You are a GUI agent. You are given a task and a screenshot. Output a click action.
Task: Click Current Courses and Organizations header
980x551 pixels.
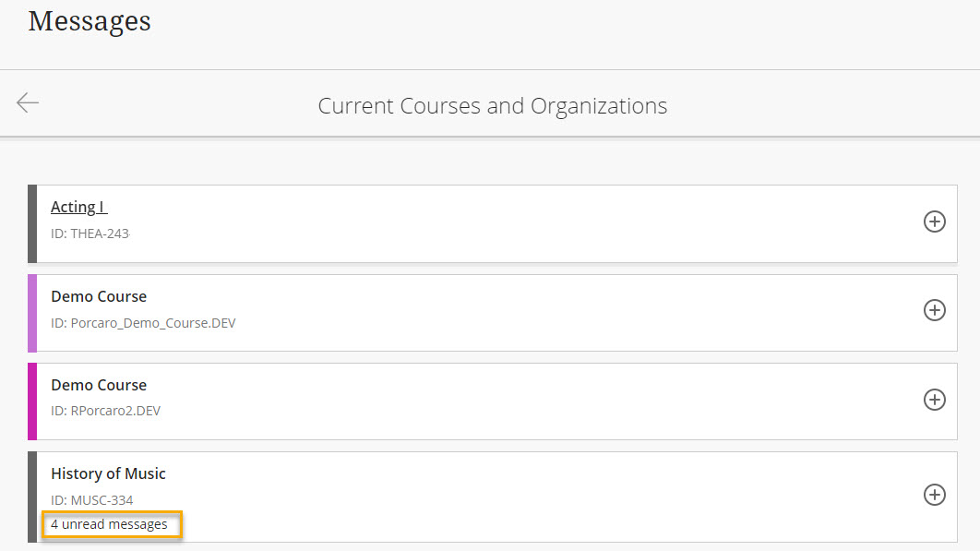pos(493,106)
